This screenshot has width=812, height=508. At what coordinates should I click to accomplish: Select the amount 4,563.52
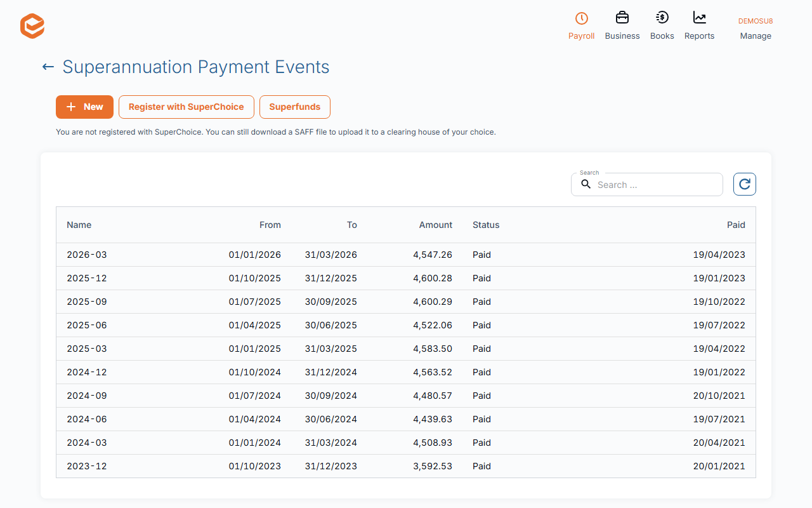433,372
